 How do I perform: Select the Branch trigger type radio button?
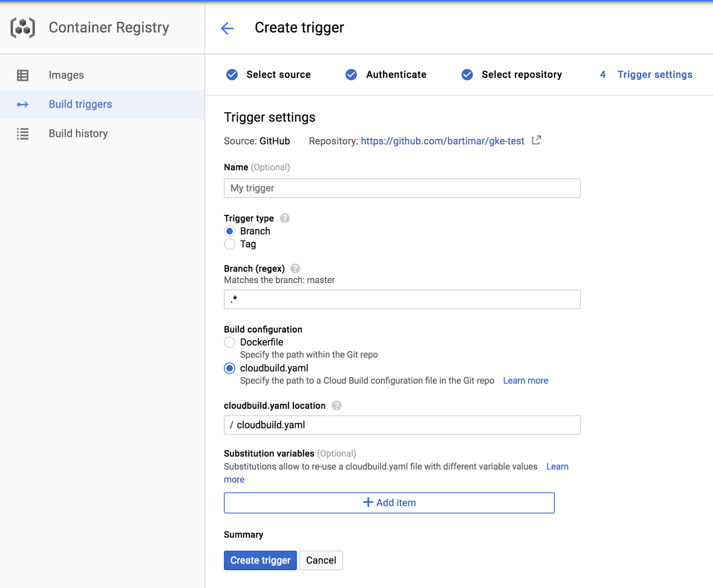click(229, 231)
